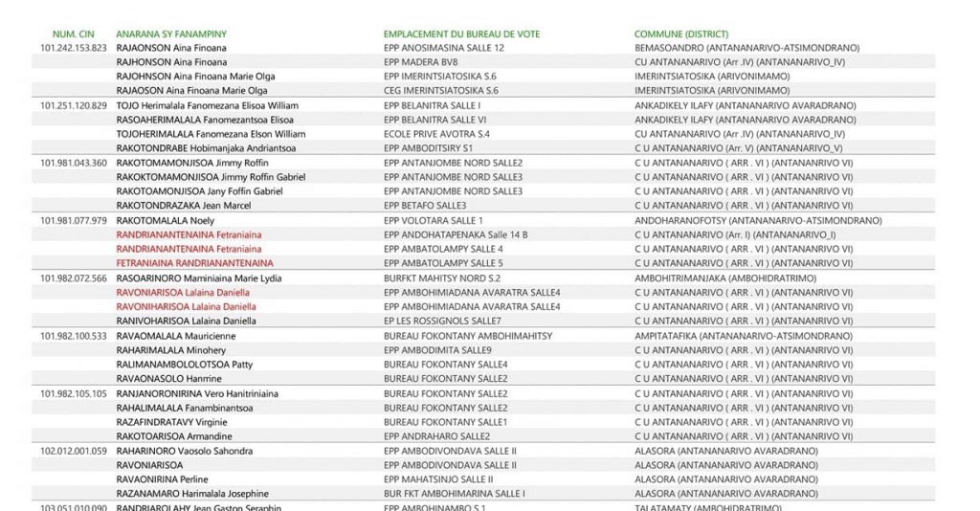
Task: Click the EMPLACEMENT DU BUREAU DE VOTE header
Action: [462, 33]
